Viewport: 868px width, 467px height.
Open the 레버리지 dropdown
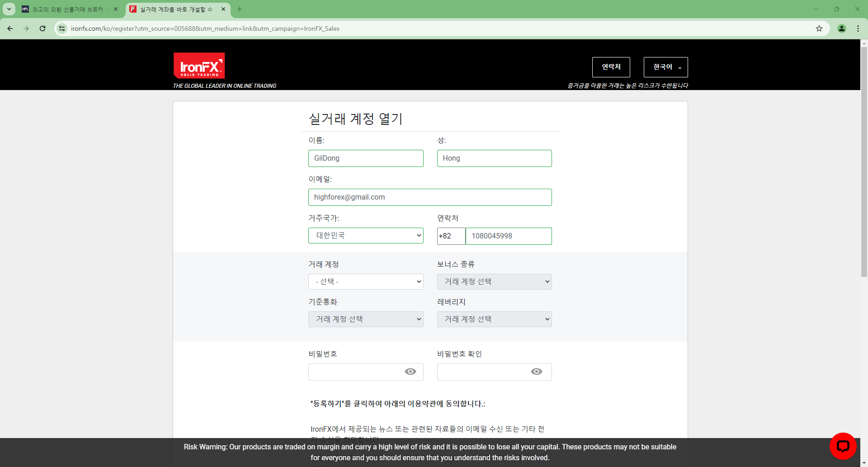pyautogui.click(x=494, y=319)
